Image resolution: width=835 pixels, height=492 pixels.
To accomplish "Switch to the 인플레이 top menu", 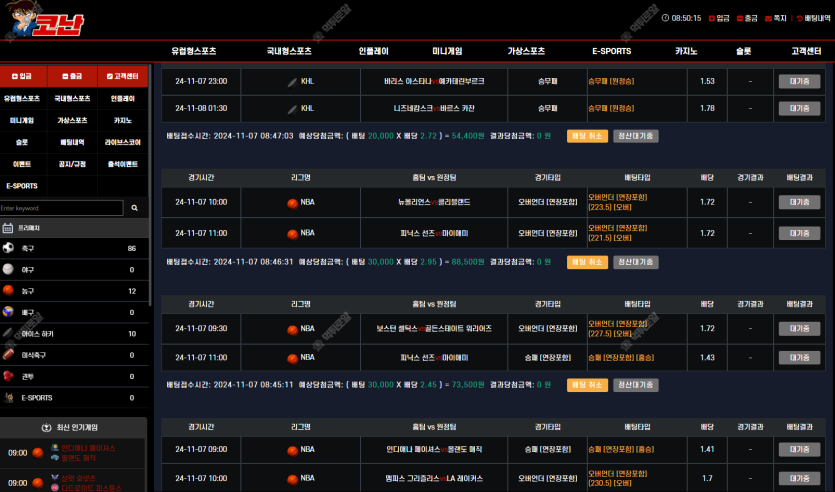I will tap(373, 51).
